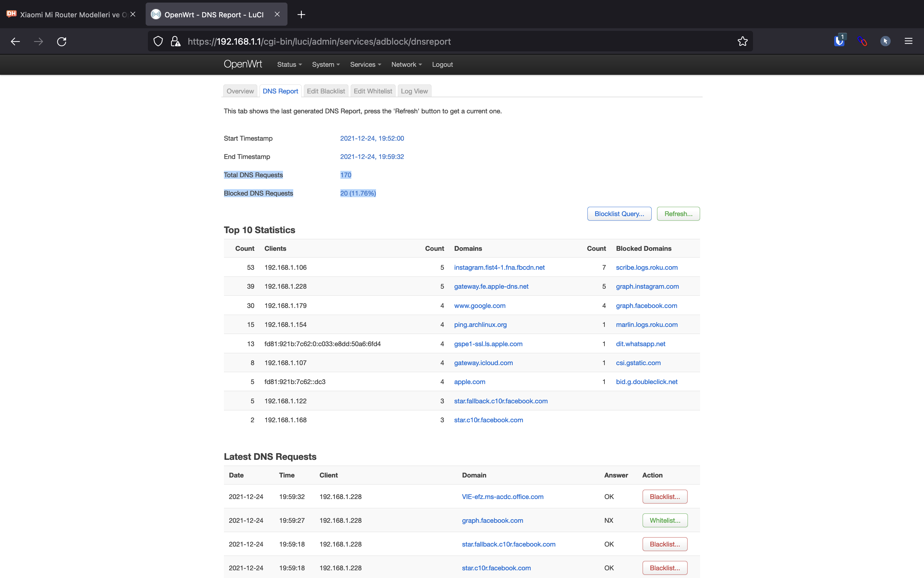
Task: Blacklist the star.c10r.facebook.com request
Action: pyautogui.click(x=665, y=568)
